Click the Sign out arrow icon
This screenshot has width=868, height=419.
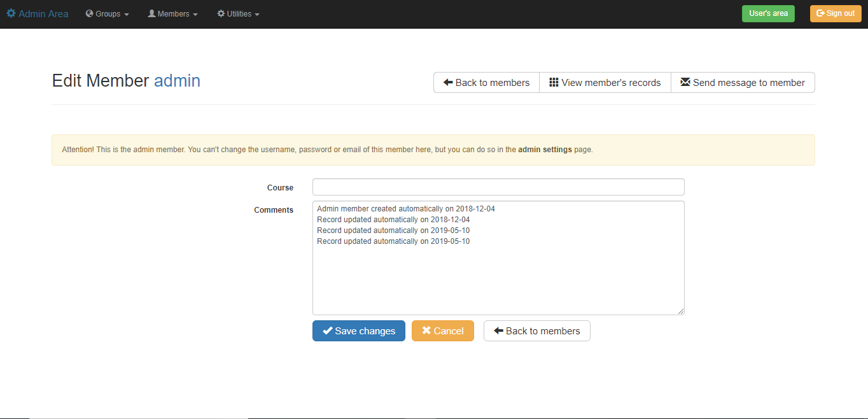(820, 13)
